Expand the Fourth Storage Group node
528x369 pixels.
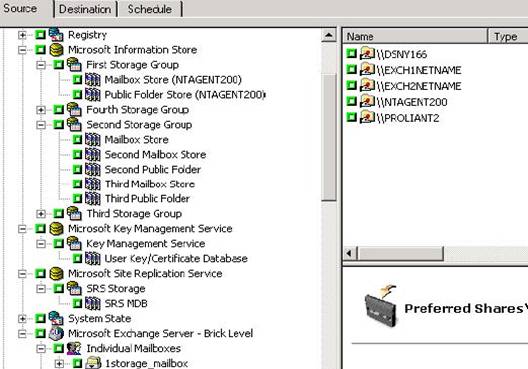tap(41, 110)
